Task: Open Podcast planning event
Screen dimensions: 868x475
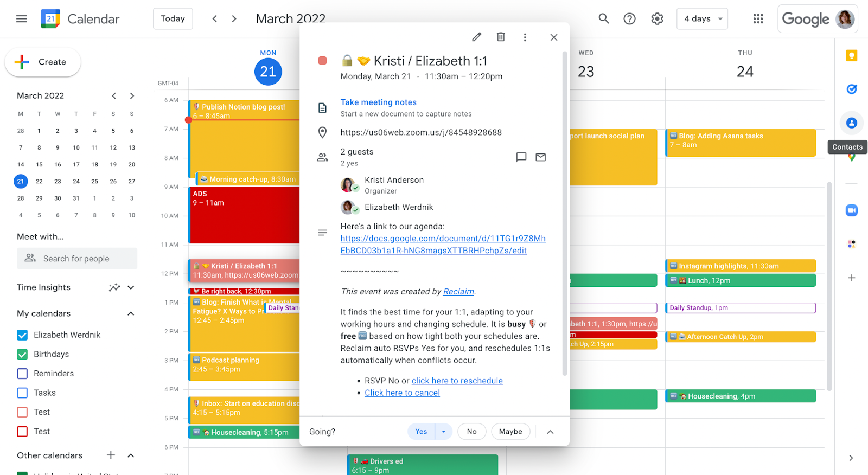Action: click(x=244, y=367)
